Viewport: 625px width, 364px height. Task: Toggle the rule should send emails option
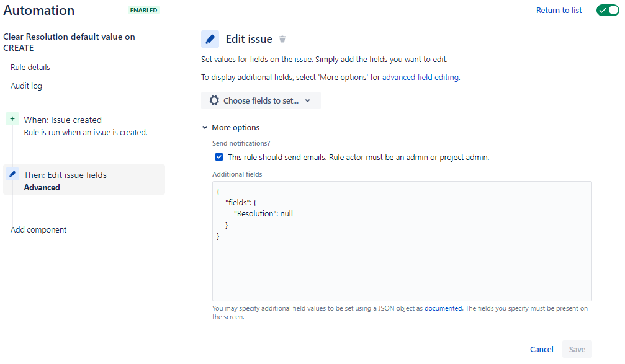pos(218,157)
